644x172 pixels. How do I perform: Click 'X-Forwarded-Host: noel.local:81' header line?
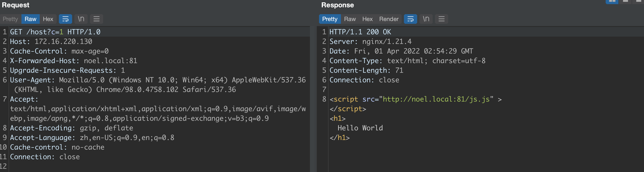click(73, 61)
